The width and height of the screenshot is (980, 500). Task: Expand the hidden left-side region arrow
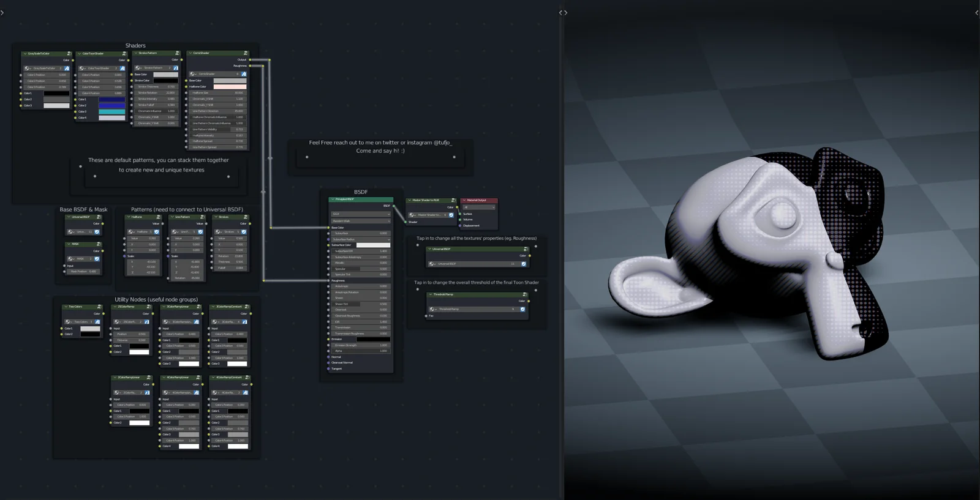tap(2, 12)
